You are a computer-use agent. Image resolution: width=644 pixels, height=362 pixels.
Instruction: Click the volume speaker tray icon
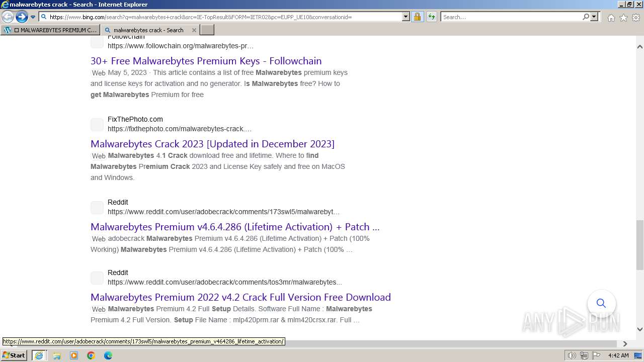point(572,355)
